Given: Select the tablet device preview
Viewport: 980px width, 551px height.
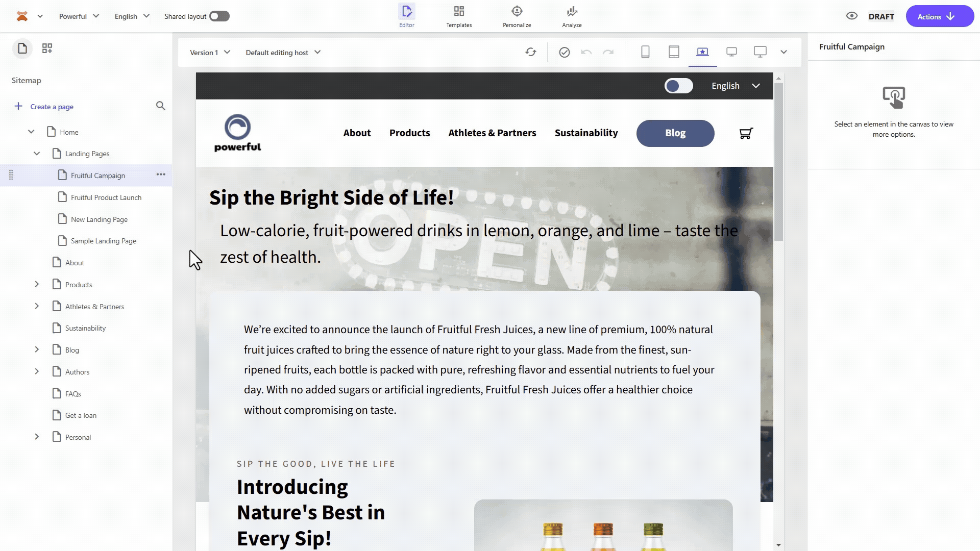Looking at the screenshot, I should pyautogui.click(x=674, y=52).
